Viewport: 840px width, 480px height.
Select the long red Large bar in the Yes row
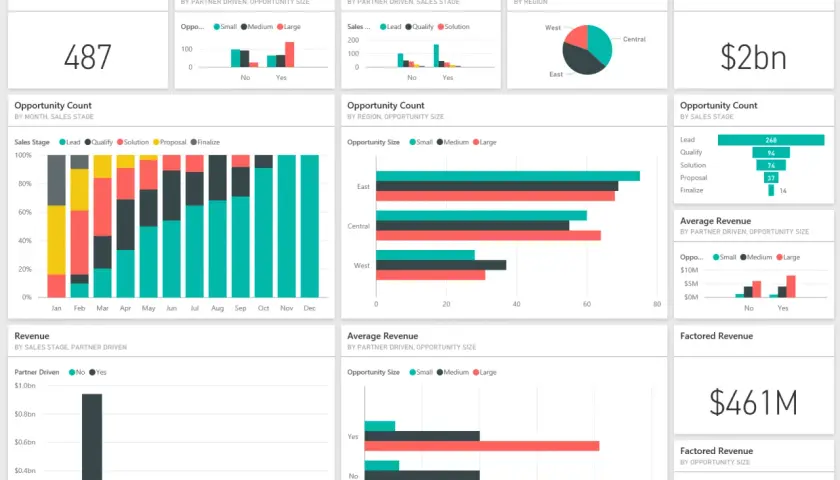tap(482, 446)
